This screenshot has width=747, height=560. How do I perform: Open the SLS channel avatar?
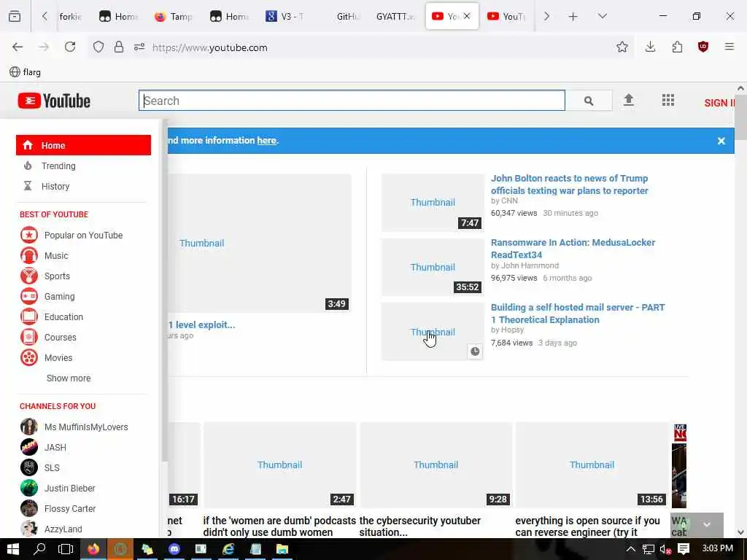[29, 467]
